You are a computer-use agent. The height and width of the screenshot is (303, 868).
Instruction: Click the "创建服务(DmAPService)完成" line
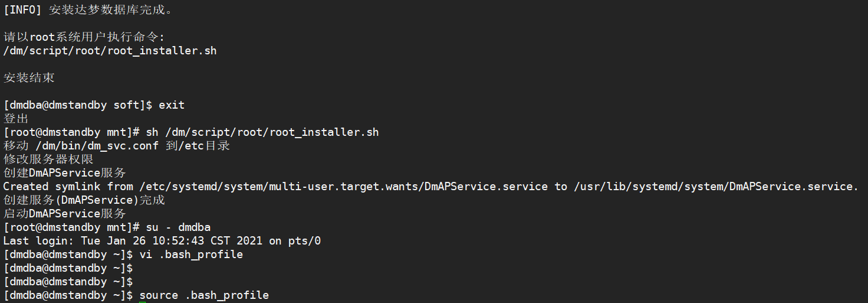84,200
